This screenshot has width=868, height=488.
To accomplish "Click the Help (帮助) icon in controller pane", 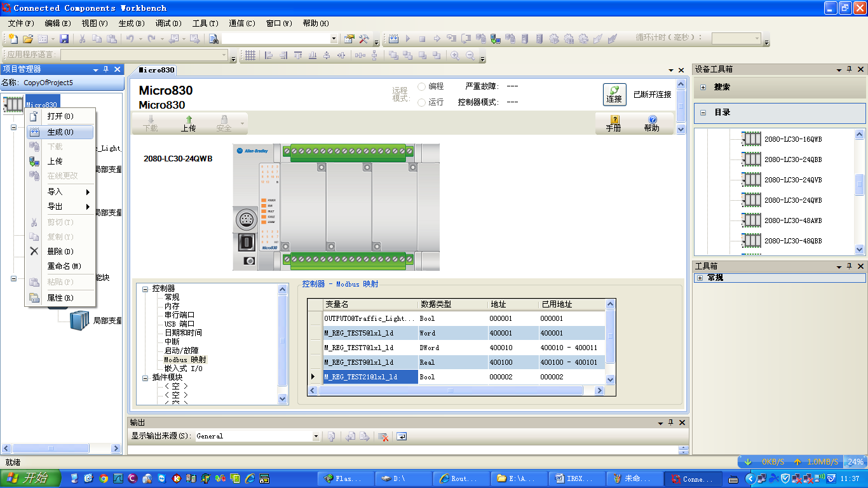I will [x=651, y=123].
